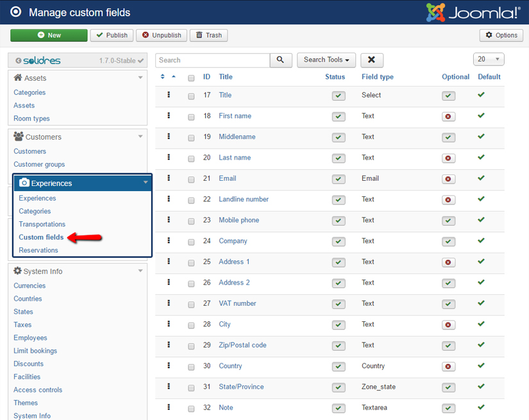529x420 pixels.
Task: Open Currencies under System Info
Action: [29, 285]
